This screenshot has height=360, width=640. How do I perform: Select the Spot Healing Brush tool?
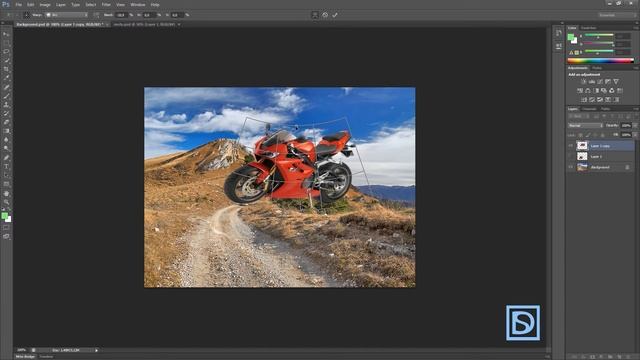coord(6,87)
